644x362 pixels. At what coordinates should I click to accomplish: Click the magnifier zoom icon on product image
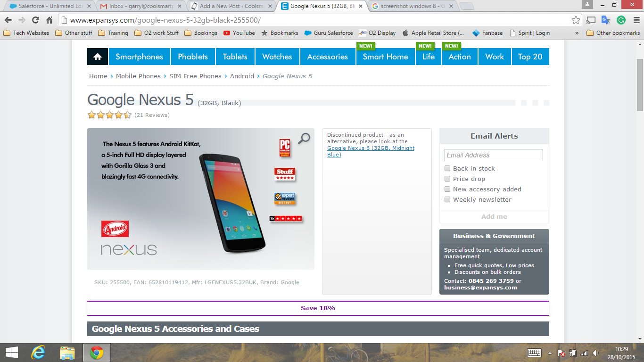(304, 139)
